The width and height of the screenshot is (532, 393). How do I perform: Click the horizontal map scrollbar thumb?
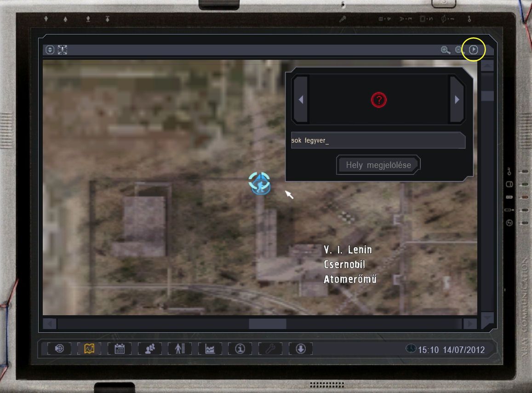[267, 324]
